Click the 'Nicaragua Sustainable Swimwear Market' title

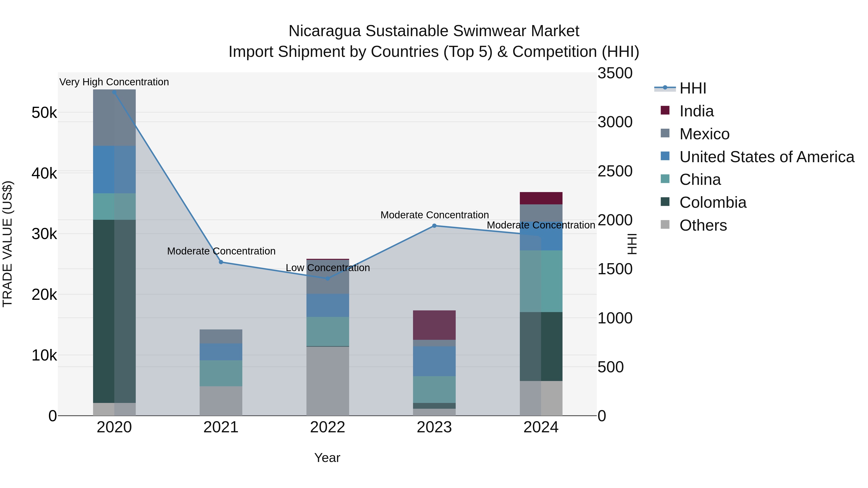coord(434,31)
